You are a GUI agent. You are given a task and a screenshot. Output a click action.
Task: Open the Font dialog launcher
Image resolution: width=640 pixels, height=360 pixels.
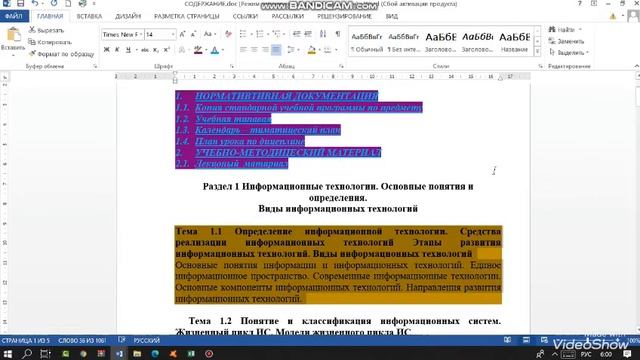[232, 66]
